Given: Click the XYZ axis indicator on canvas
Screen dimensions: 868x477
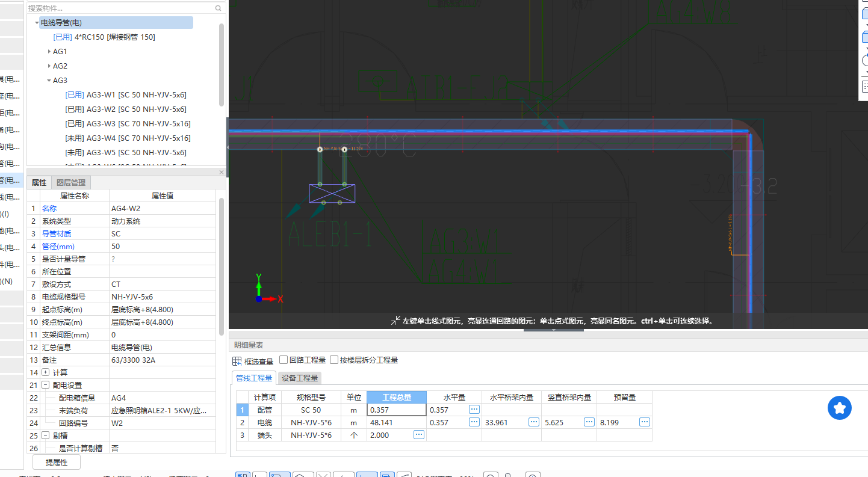Looking at the screenshot, I should click(x=268, y=289).
